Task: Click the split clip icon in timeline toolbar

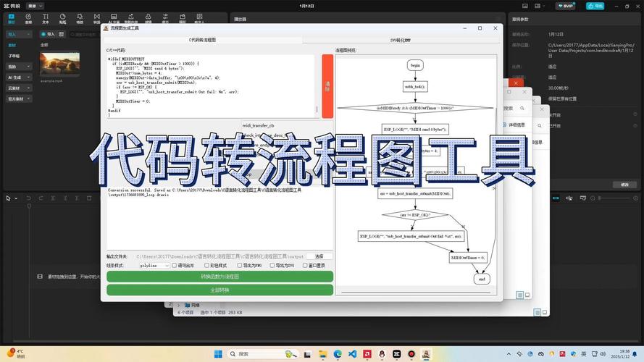Action: pyautogui.click(x=53, y=198)
